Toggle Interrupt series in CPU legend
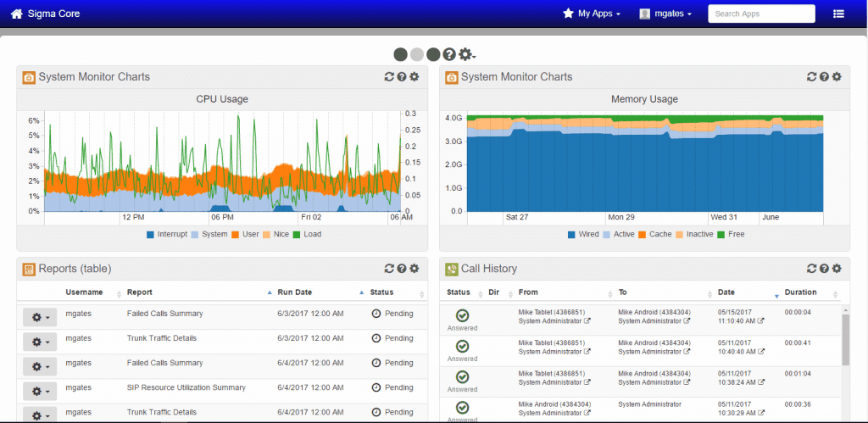The height and width of the screenshot is (423, 868). click(167, 234)
